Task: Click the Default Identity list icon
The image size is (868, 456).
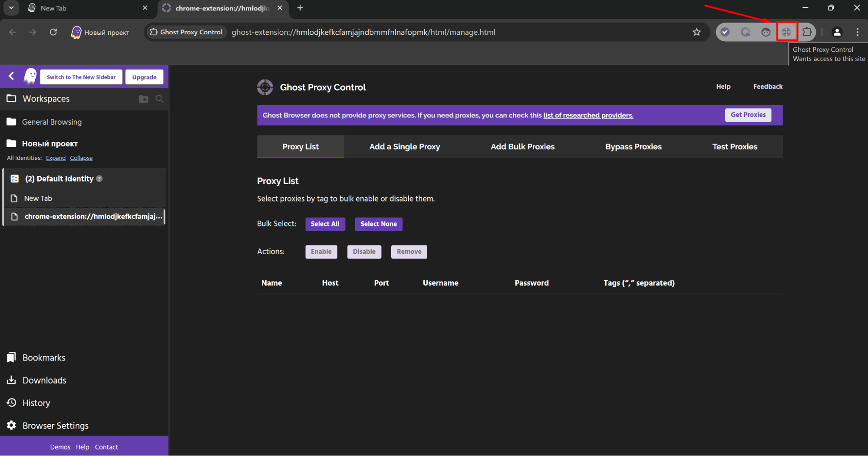Action: [x=14, y=178]
